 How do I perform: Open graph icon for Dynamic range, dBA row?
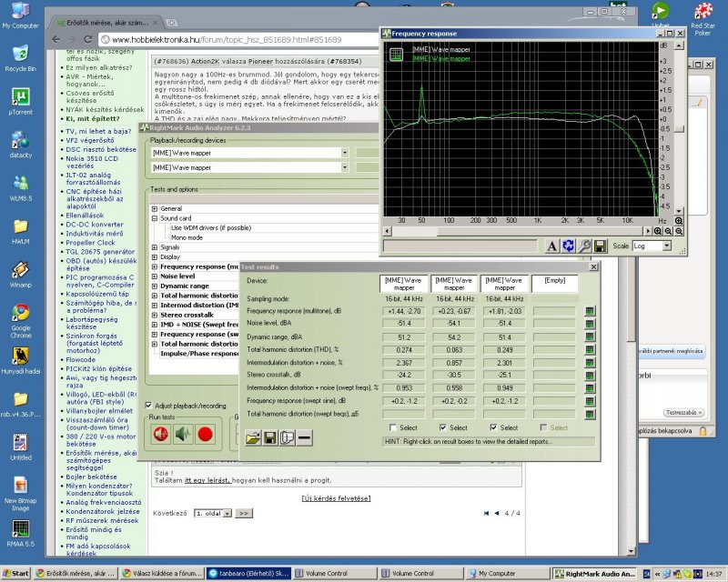(x=590, y=337)
